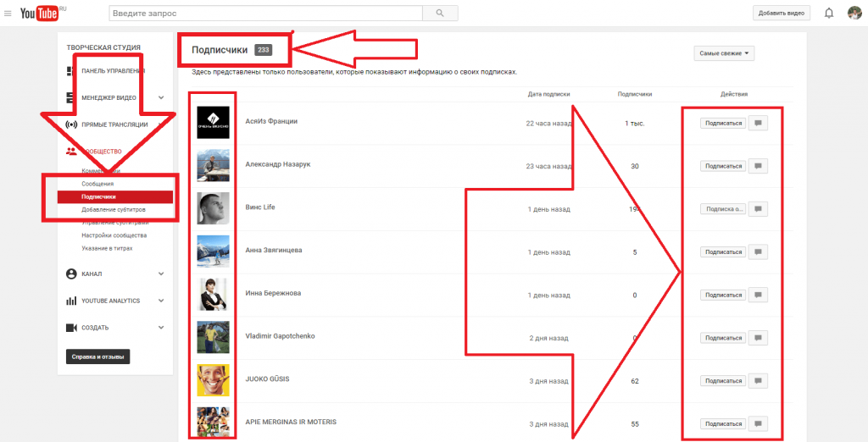Click the Справка и отзывы button
Image resolution: width=868 pixels, height=442 pixels.
[x=98, y=356]
